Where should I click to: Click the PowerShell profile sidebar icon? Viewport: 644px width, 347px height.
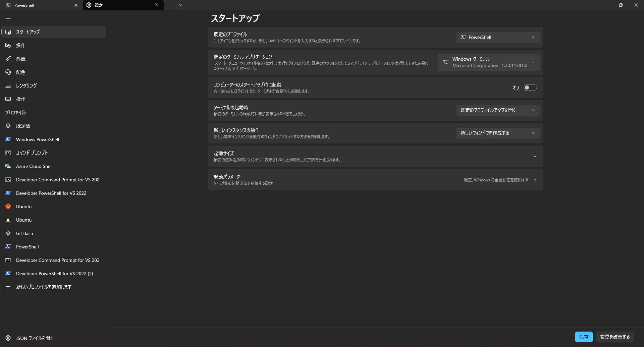coord(8,247)
